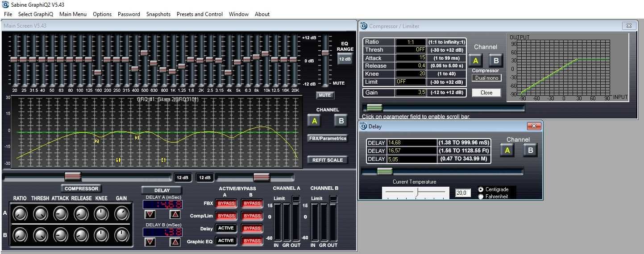Viewport: 644px width, 254px height.
Task: Click the Compressor / Limiter window icon
Action: coord(364,26)
